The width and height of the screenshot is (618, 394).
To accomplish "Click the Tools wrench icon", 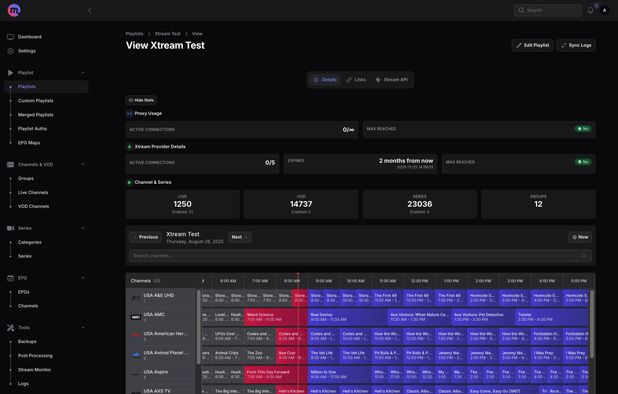I will tap(11, 327).
